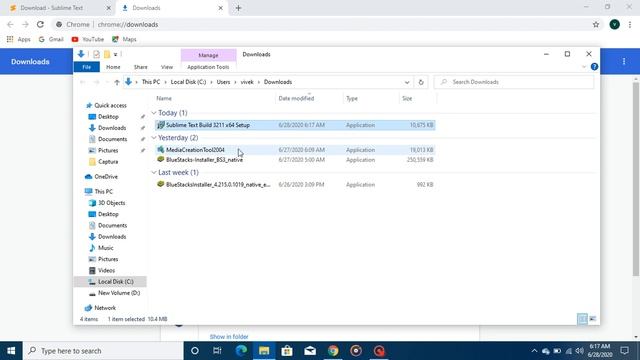Switch to details view layout
This screenshot has width=640, height=360.
tap(582, 319)
